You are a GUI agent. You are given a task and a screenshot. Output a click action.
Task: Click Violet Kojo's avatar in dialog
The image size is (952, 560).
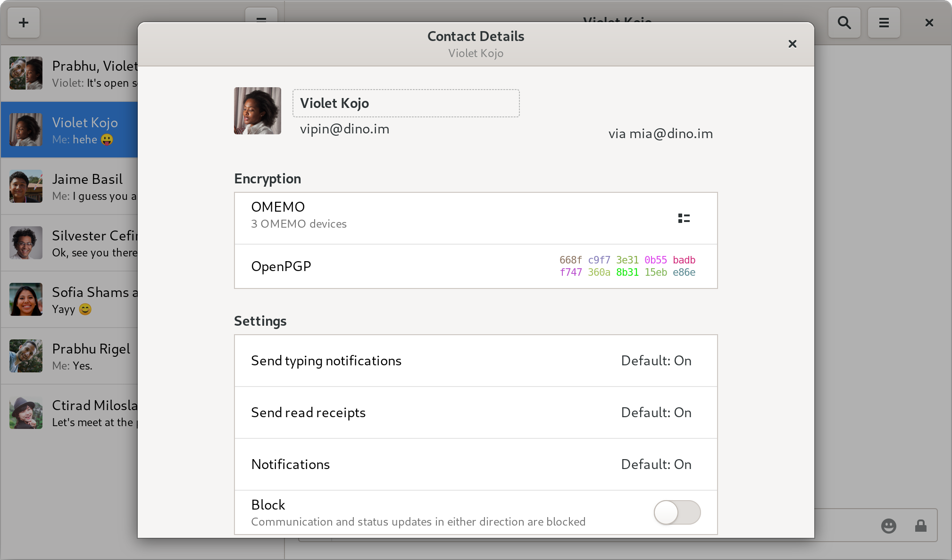(x=258, y=111)
